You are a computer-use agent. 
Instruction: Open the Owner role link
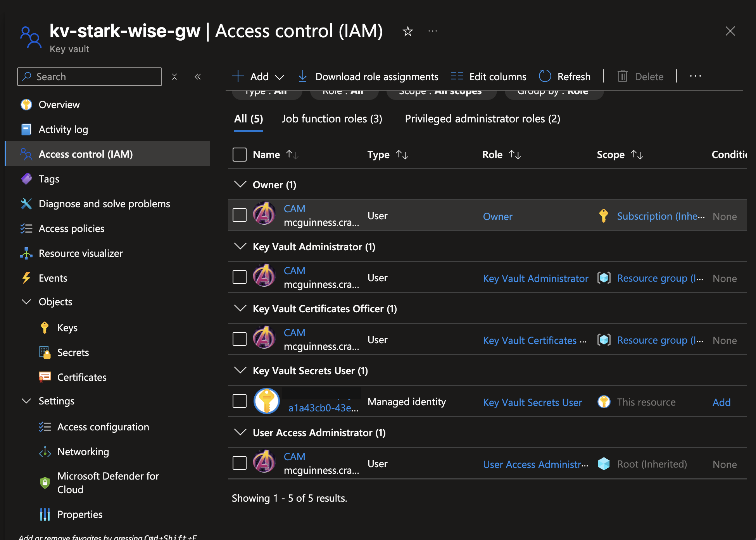click(497, 217)
